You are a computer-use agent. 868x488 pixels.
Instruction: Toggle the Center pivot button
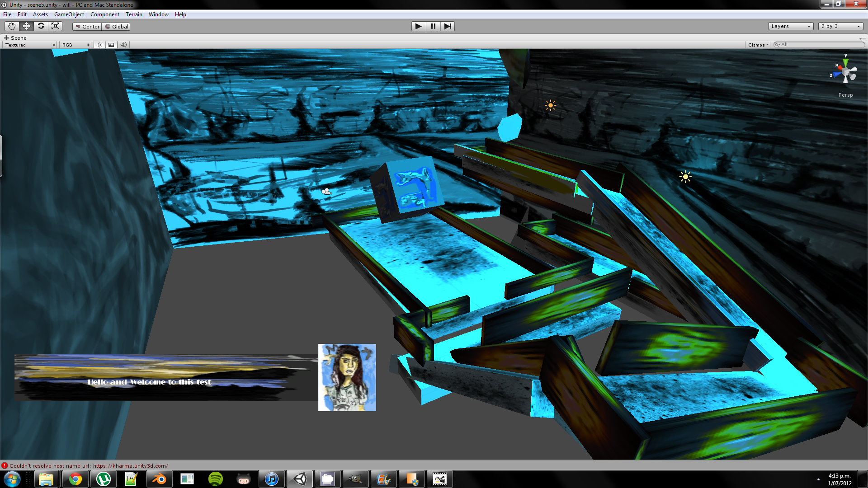pos(87,26)
